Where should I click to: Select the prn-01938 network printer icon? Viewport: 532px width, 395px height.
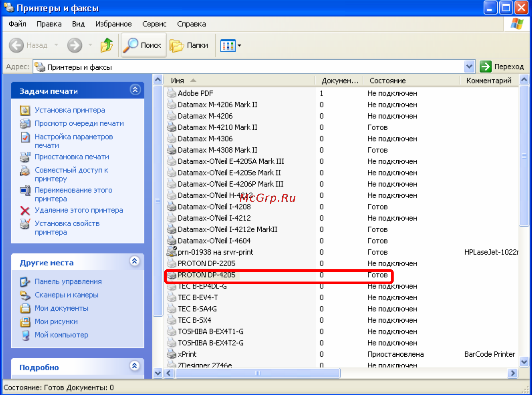[x=171, y=251]
